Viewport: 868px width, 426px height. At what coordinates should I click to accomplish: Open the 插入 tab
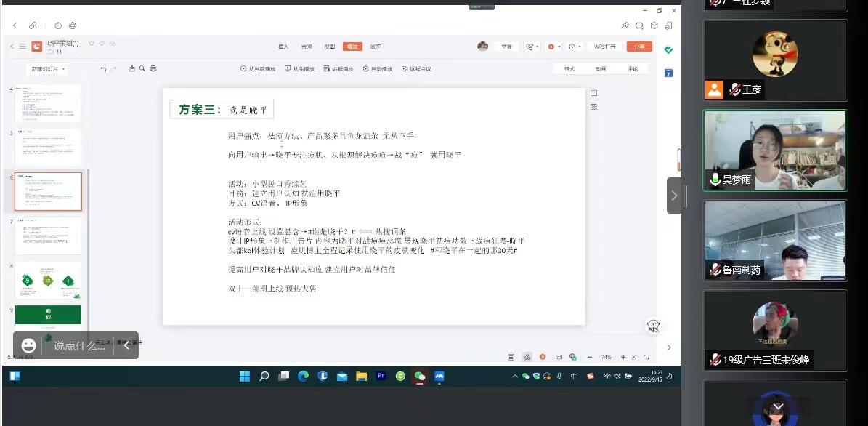[x=283, y=47]
